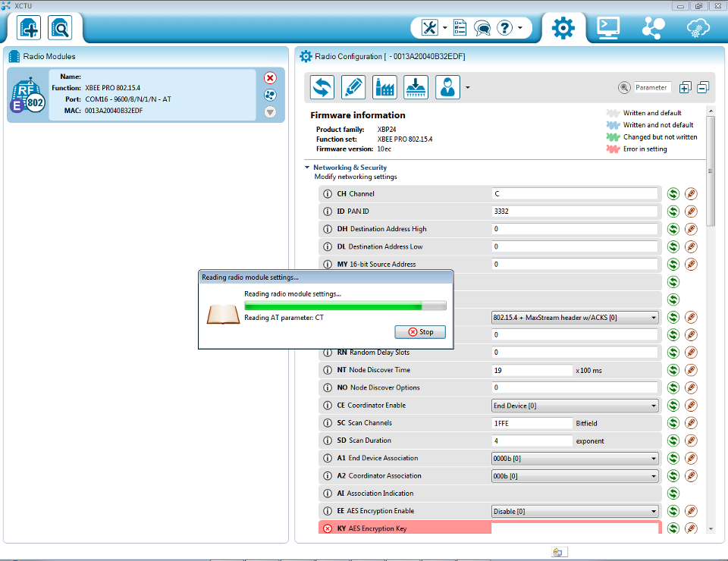The width and height of the screenshot is (728, 561).
Task: Collapse the Networking & Security section
Action: click(307, 168)
